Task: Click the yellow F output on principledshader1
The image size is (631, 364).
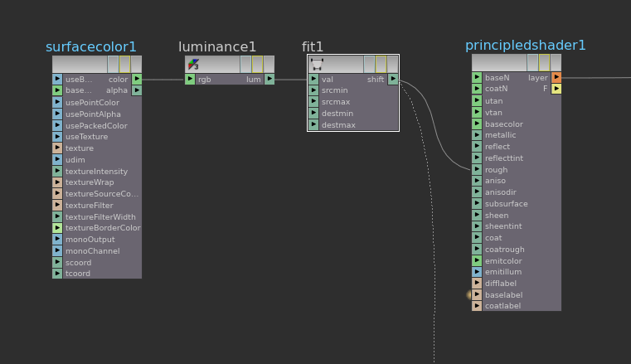Action: tap(556, 89)
